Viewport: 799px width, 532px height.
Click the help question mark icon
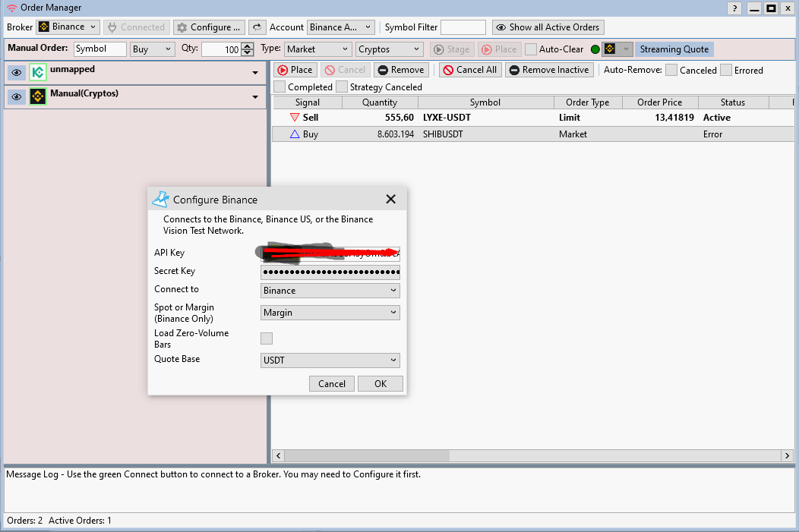[x=734, y=8]
